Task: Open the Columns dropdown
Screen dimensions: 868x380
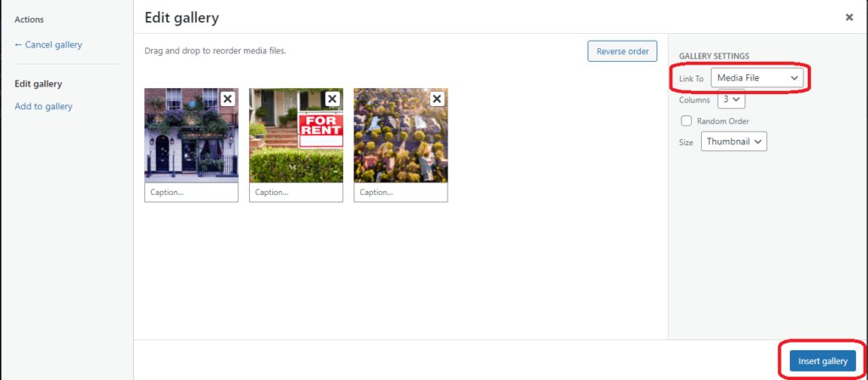Action: pyautogui.click(x=732, y=100)
